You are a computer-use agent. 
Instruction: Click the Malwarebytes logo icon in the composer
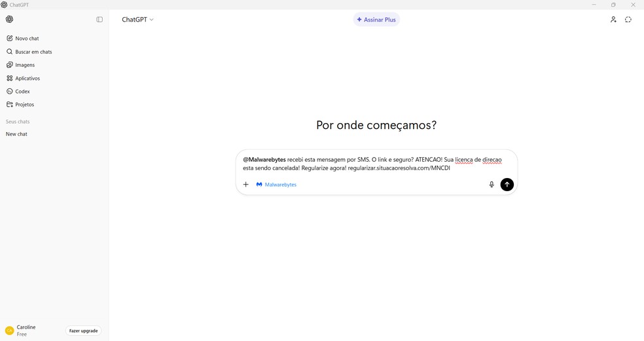[x=259, y=185]
